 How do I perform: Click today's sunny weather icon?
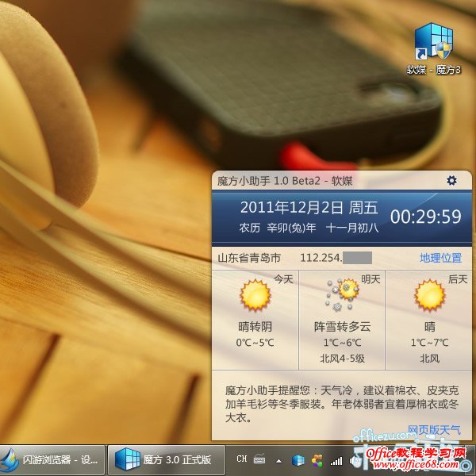(x=255, y=295)
